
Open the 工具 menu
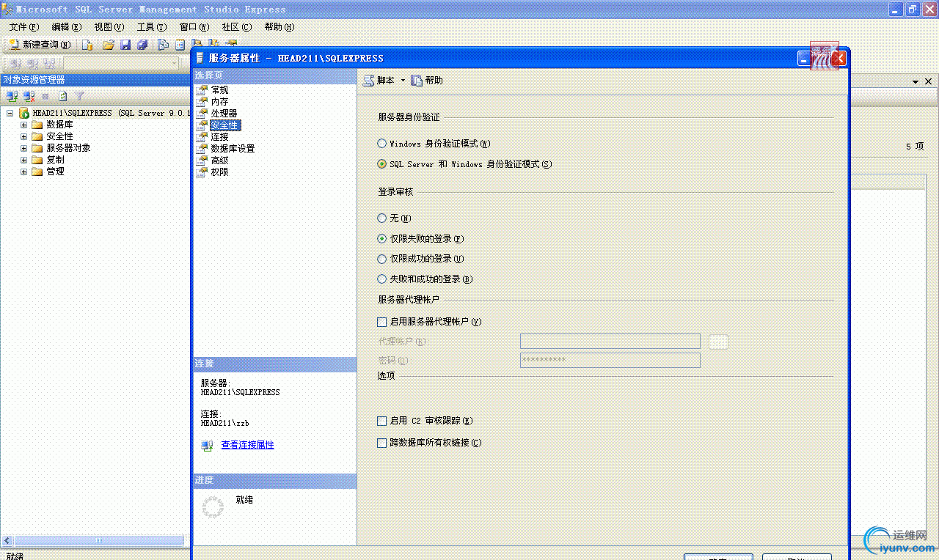tap(152, 27)
